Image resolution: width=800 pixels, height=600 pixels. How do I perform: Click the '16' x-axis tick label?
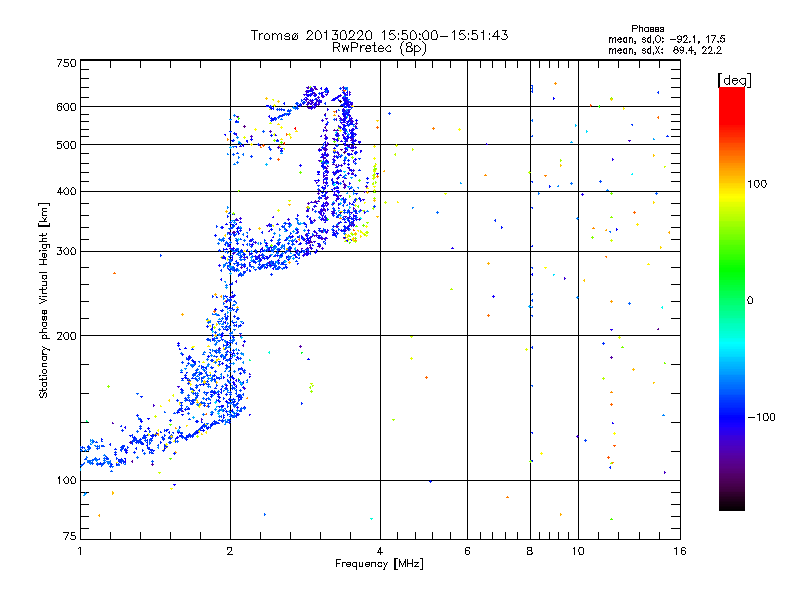click(x=680, y=551)
